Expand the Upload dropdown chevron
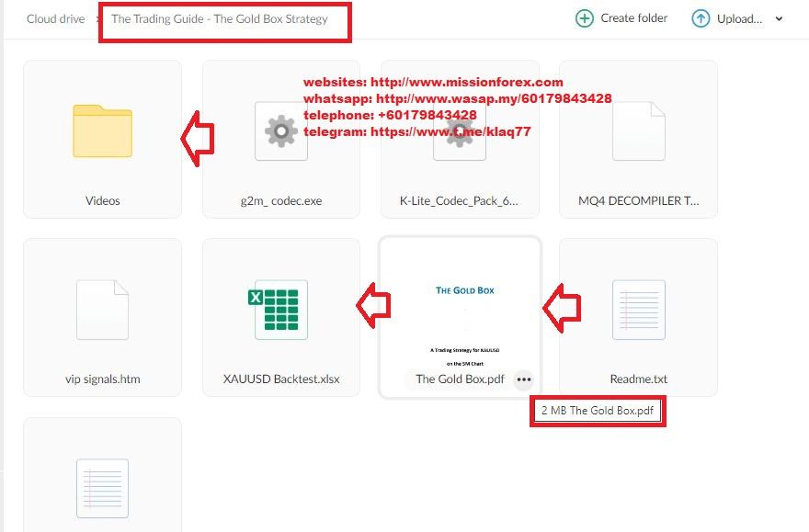The image size is (809, 532). coord(780,19)
